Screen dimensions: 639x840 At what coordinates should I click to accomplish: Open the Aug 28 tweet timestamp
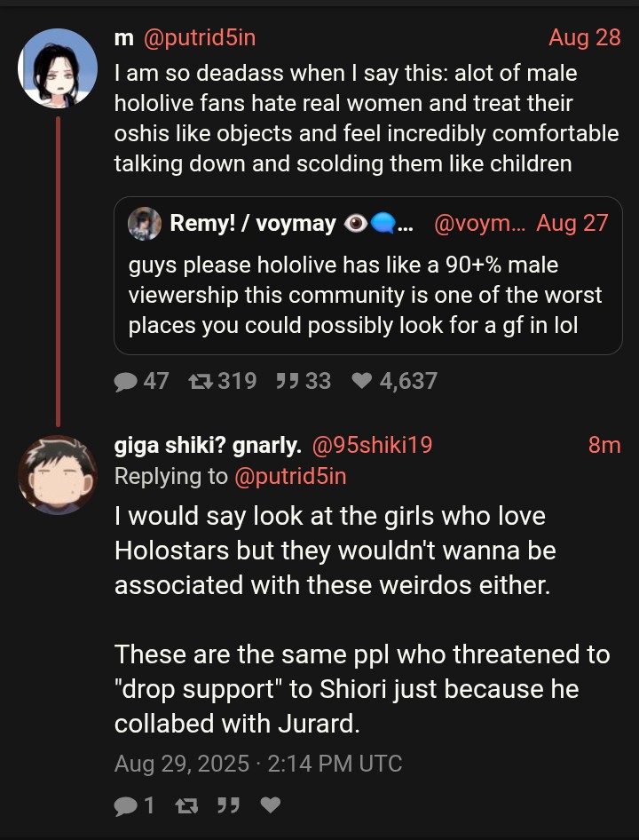tap(584, 37)
